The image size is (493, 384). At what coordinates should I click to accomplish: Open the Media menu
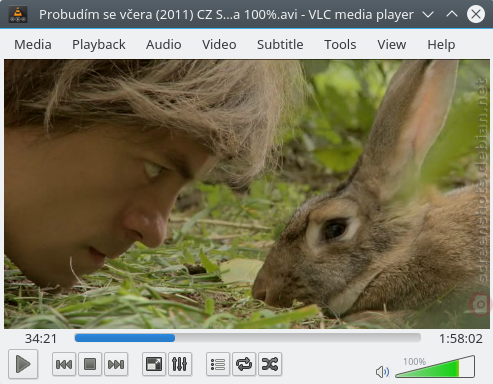click(x=33, y=44)
